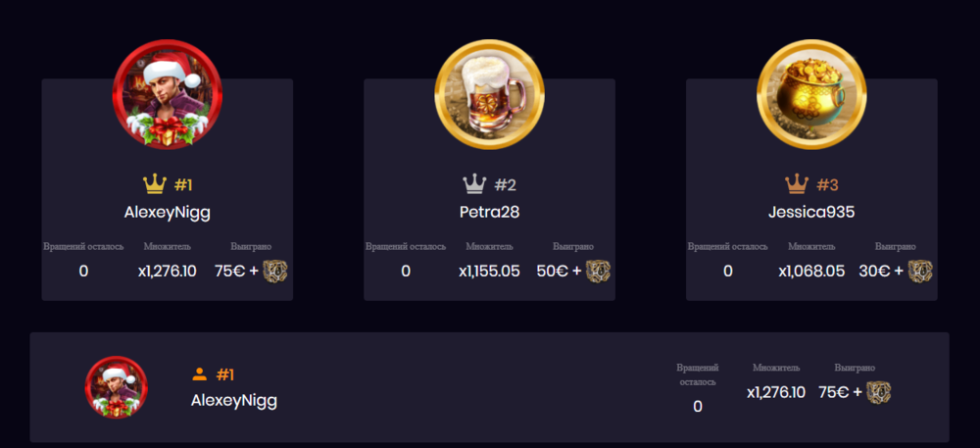980x448 pixels.
Task: Select the Jessica935 username
Action: (x=811, y=213)
